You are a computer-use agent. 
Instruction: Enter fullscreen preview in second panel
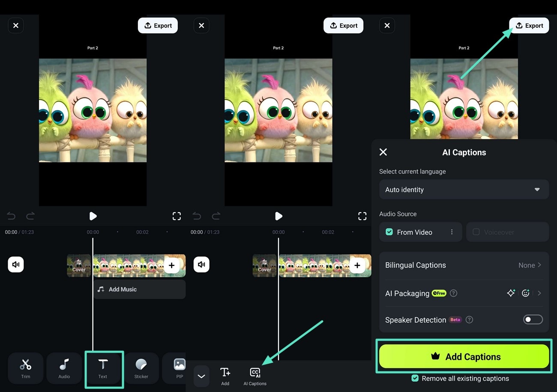coord(362,216)
